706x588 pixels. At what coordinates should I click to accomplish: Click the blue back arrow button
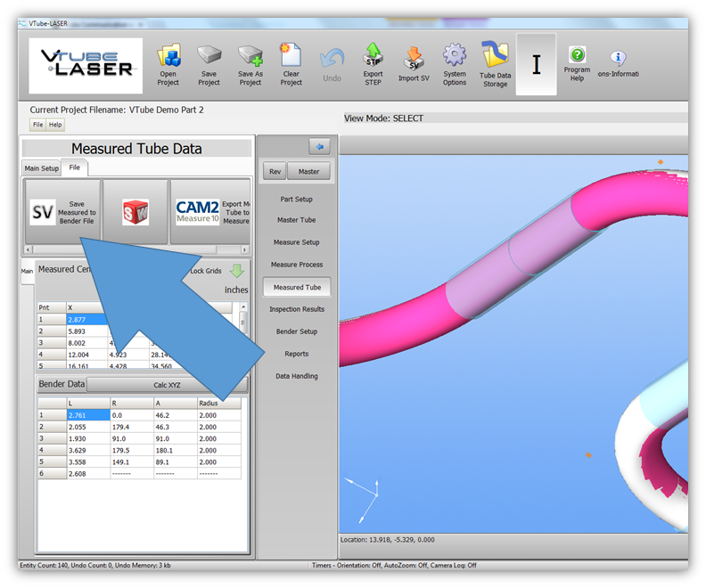coord(319,146)
